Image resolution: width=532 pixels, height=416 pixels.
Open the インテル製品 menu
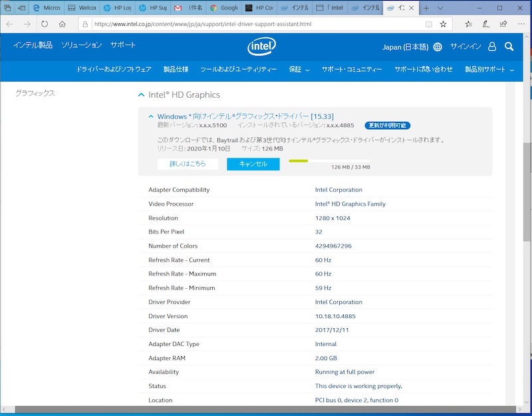tap(33, 45)
